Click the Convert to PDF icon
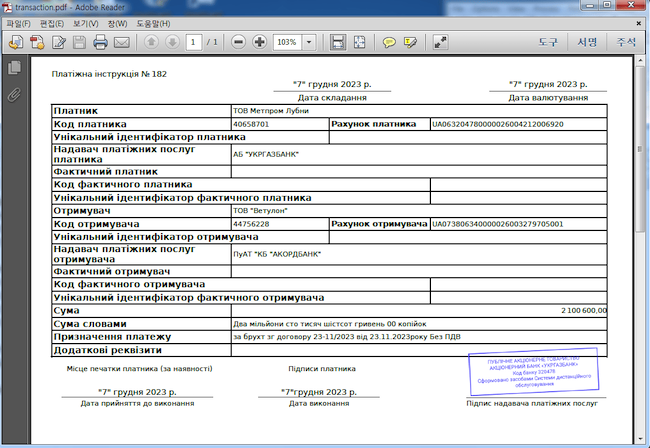Viewport: 650px width, 448px height. [x=37, y=42]
